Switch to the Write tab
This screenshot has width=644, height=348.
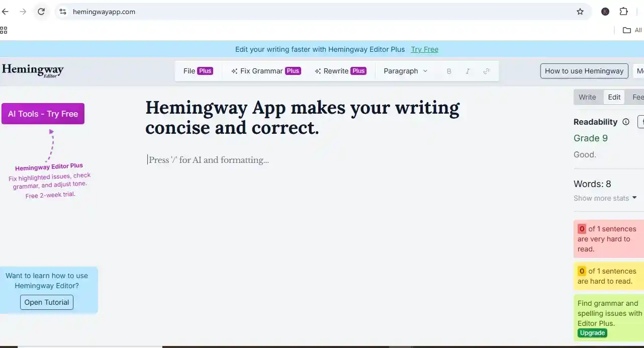[x=587, y=97]
